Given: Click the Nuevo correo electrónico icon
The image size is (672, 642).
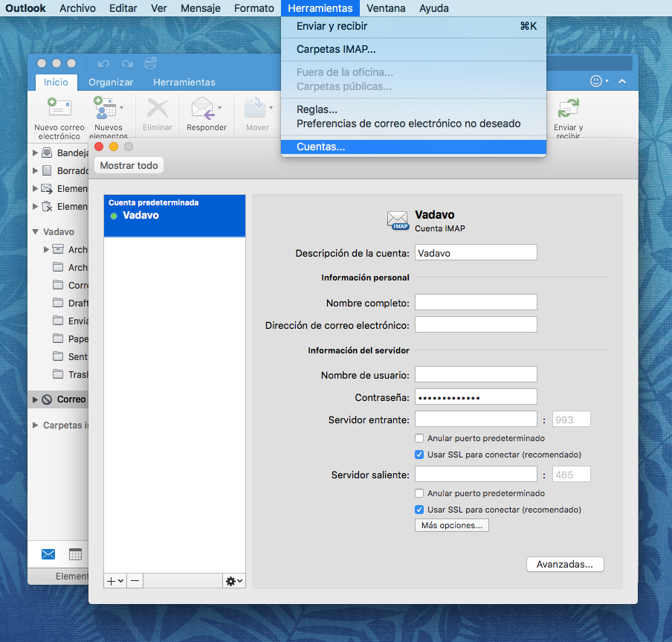Looking at the screenshot, I should point(59,107).
